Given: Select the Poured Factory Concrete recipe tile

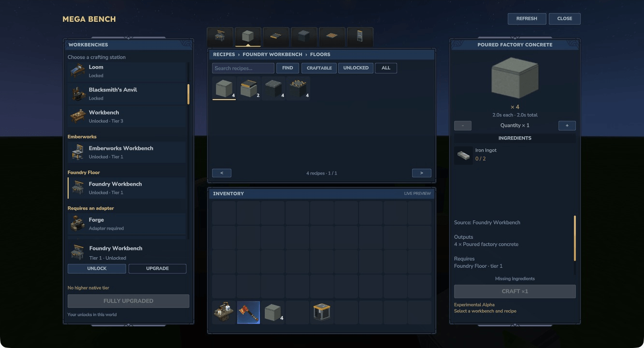Looking at the screenshot, I should pos(224,88).
